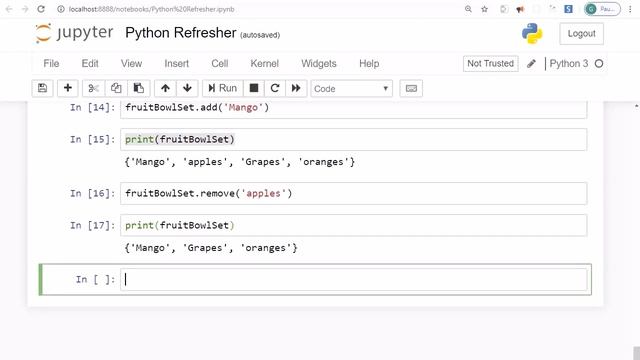Select cell with fruitBowlSet.remove('apples')
Screen dimensions: 640x360
(353, 193)
